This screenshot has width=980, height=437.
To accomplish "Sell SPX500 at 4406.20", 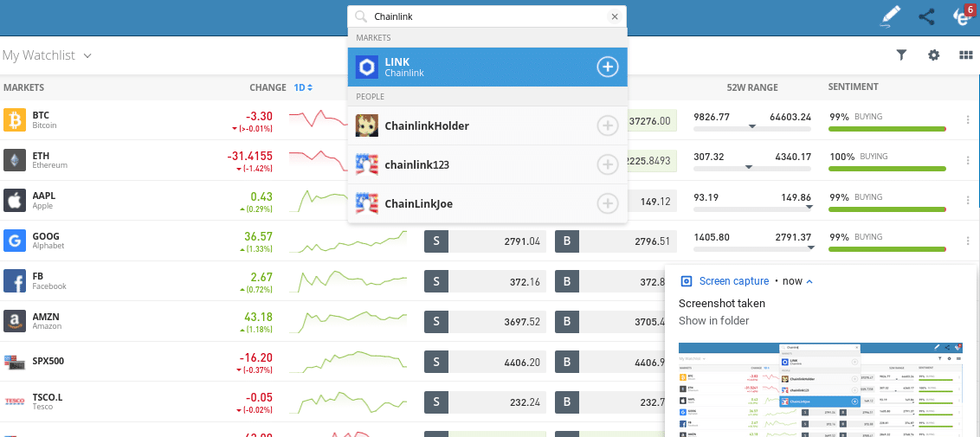I will [485, 362].
